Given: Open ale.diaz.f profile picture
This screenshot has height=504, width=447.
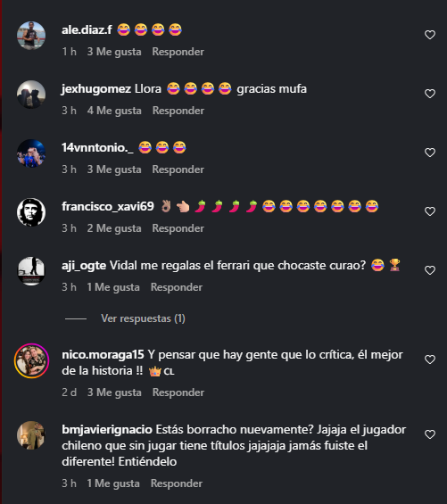Looking at the screenshot, I should pos(31,36).
